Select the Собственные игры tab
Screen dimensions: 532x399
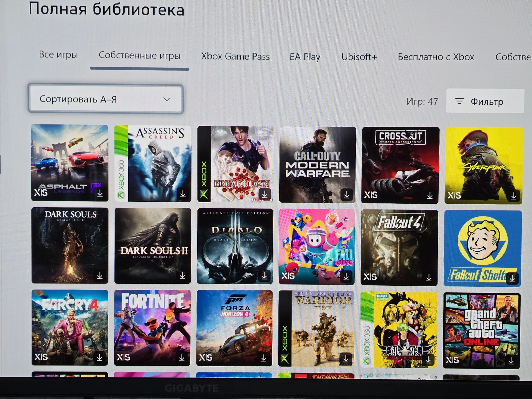pos(140,55)
